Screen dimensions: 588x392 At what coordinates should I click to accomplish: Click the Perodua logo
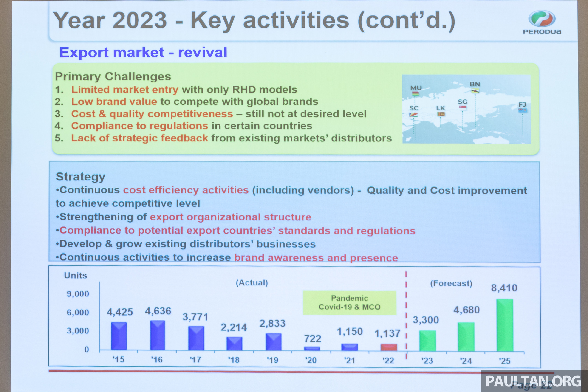point(542,22)
